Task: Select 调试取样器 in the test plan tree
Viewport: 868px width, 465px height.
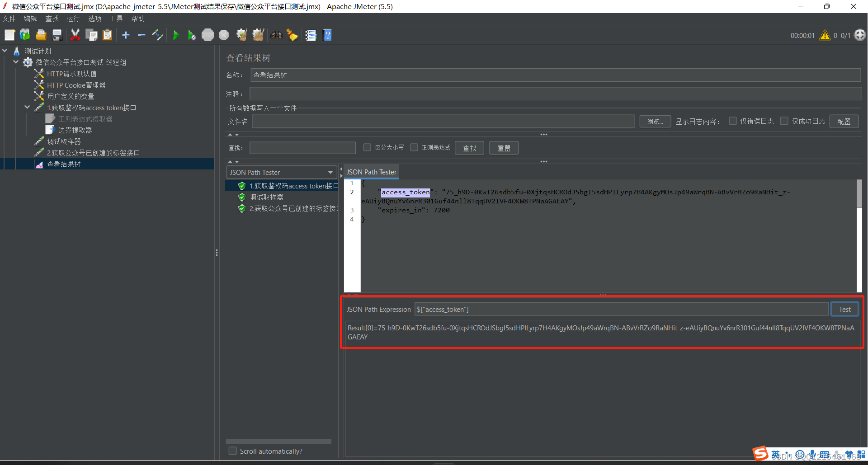Action: pos(64,141)
